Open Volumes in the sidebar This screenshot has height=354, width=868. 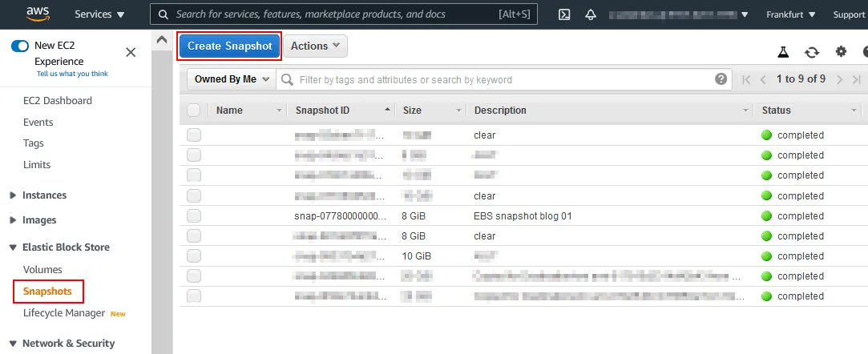pos(42,270)
